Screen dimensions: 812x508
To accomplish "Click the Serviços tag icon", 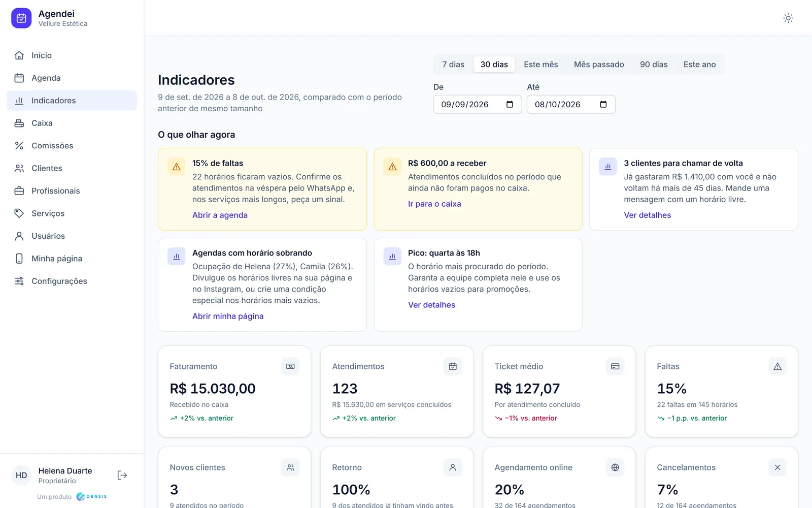I will [x=19, y=213].
